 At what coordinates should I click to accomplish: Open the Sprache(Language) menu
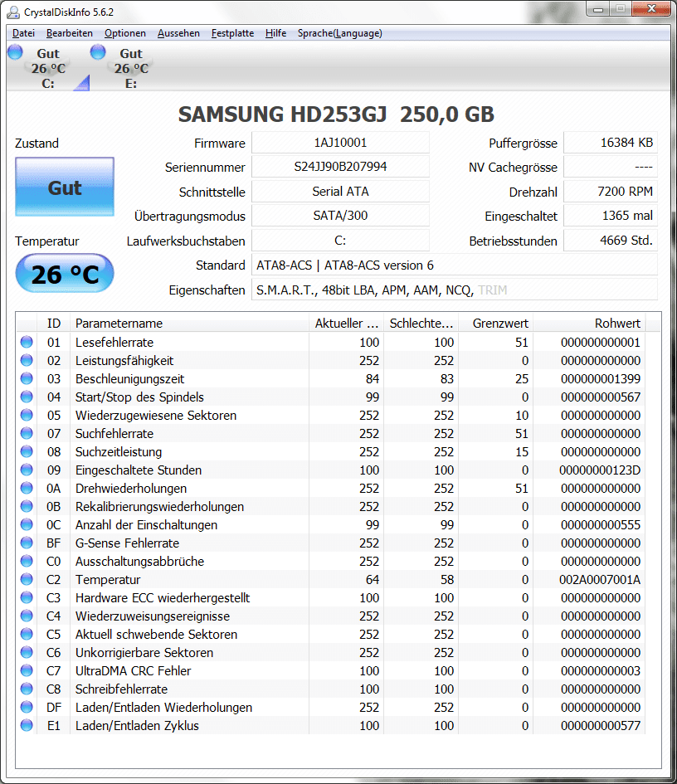[340, 33]
